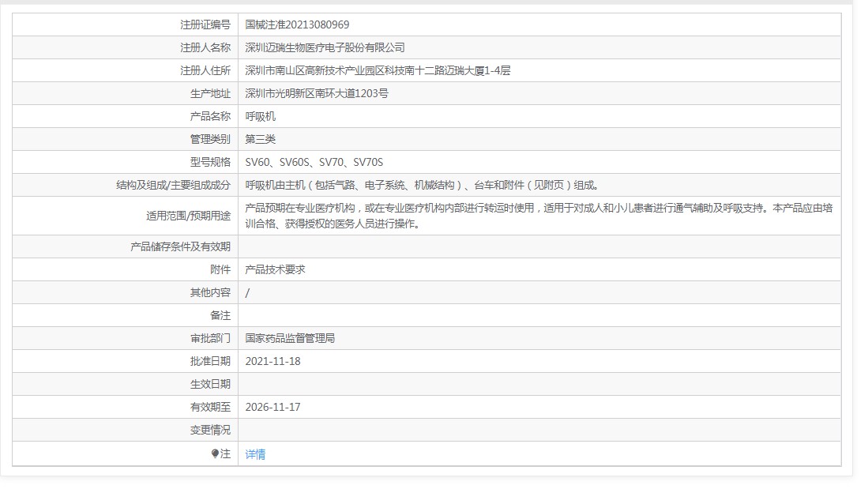Click the 变更情况 label
Viewport: 868px width, 489px height.
coord(210,430)
